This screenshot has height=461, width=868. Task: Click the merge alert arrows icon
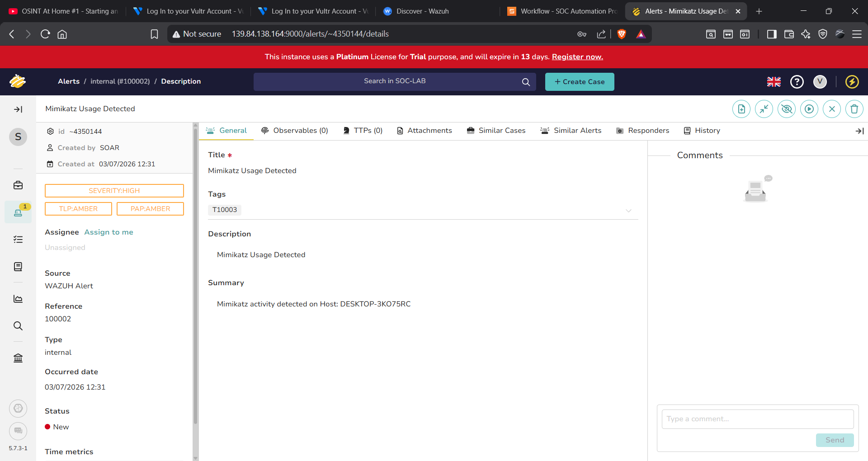(764, 109)
